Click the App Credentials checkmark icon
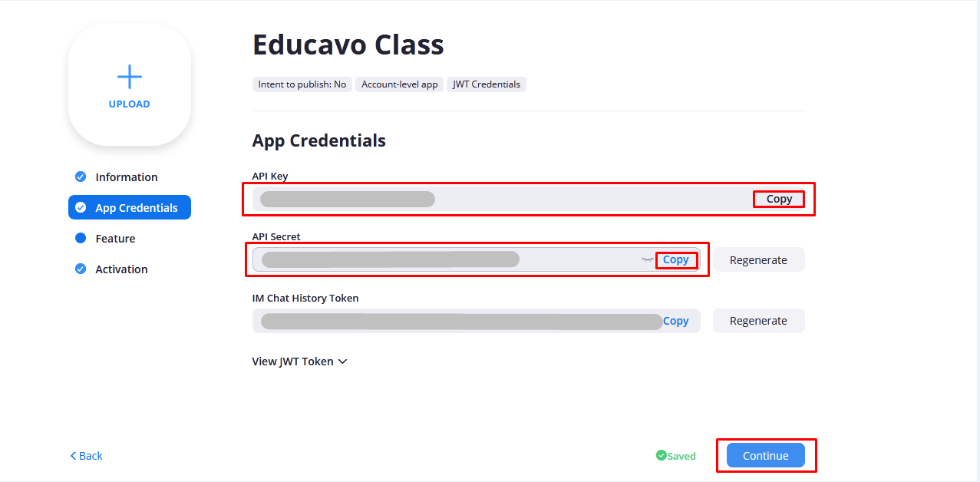The width and height of the screenshot is (980, 482). point(81,208)
